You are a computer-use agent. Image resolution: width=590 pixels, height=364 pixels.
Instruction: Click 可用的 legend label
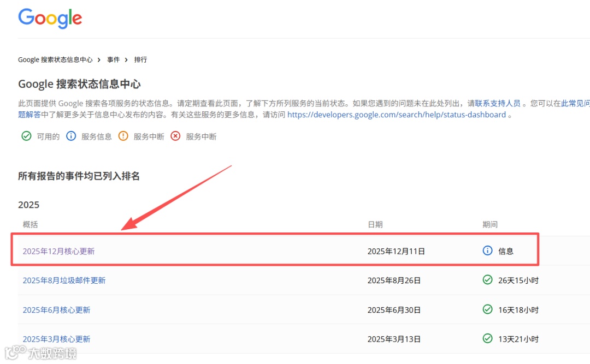coord(48,136)
